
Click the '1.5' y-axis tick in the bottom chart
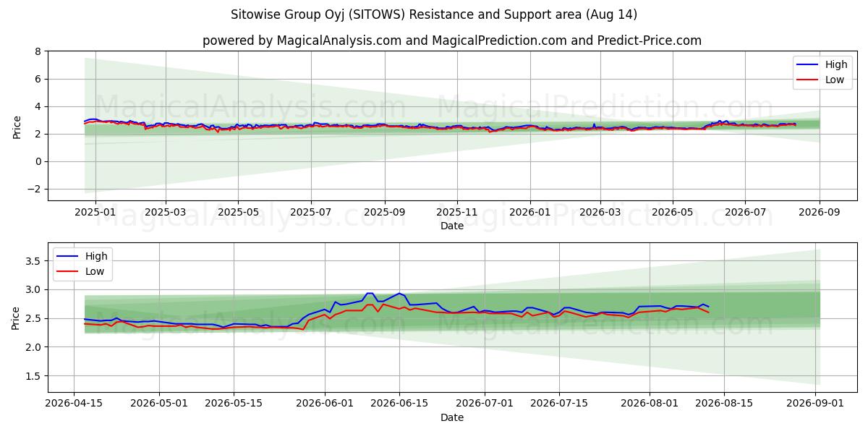pyautogui.click(x=35, y=376)
